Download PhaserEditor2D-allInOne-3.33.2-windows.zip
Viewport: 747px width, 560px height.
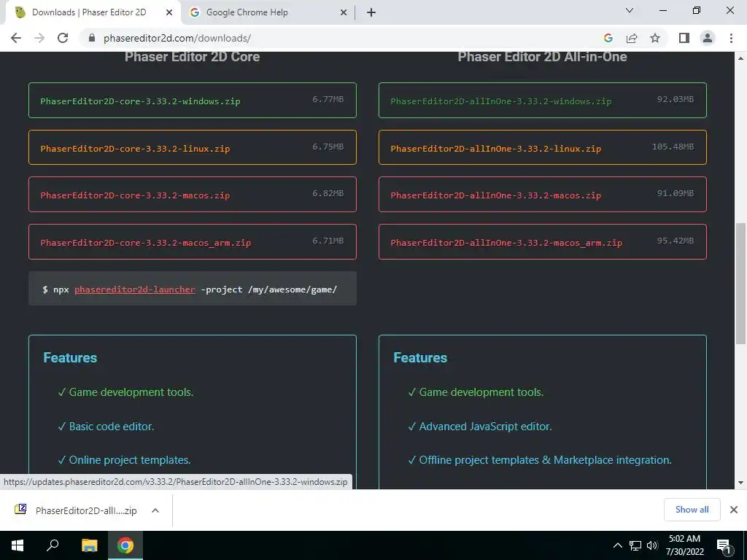pyautogui.click(x=543, y=101)
